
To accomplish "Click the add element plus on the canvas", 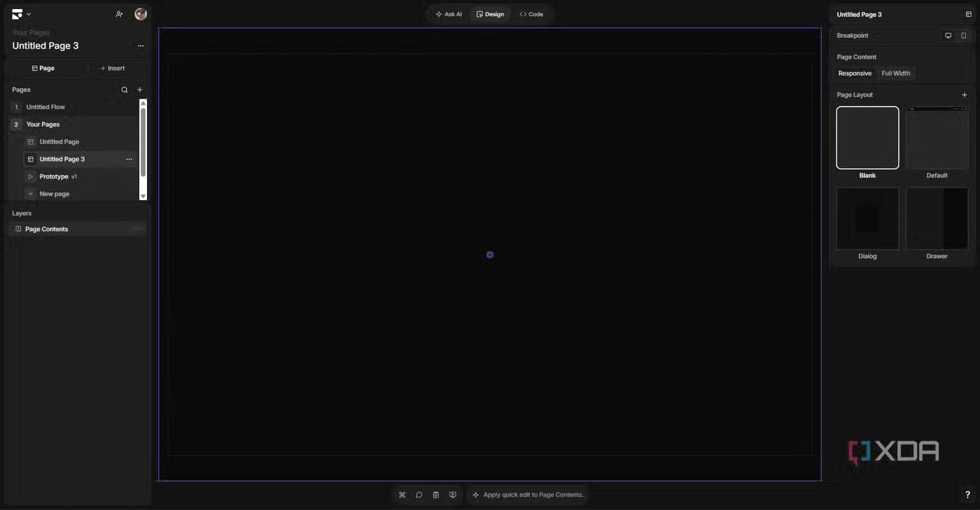I will tap(490, 255).
